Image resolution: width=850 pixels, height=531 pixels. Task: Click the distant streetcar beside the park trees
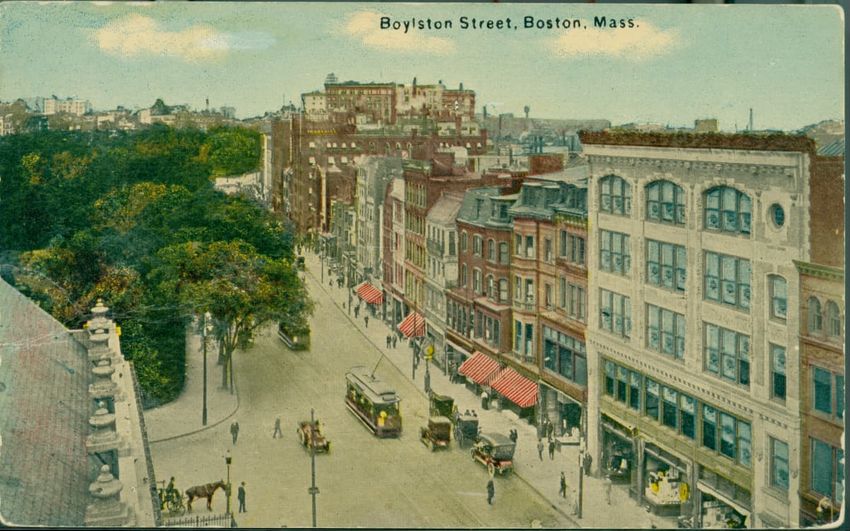pyautogui.click(x=293, y=335)
